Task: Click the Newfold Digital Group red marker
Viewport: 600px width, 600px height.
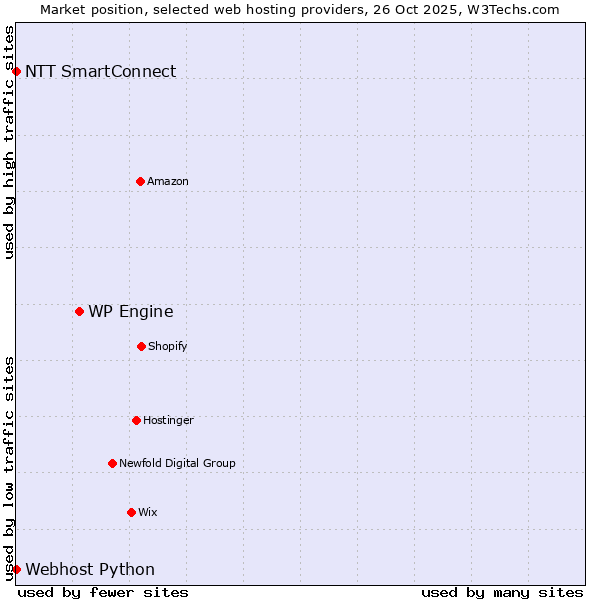Action: pos(112,463)
